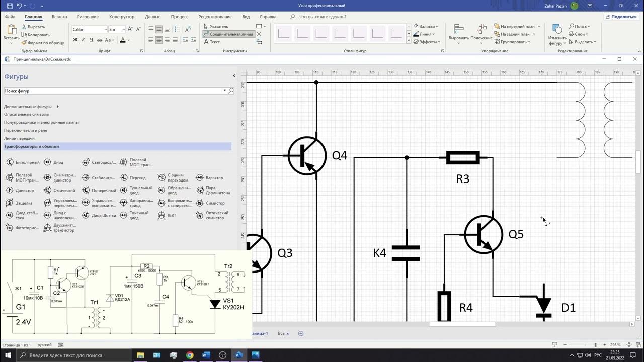Increase font size with A-up icon
The height and width of the screenshot is (362, 644).
130,29
